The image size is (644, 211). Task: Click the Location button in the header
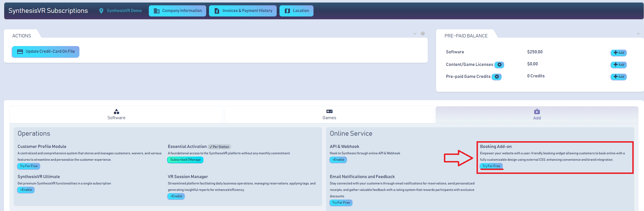pyautogui.click(x=297, y=11)
